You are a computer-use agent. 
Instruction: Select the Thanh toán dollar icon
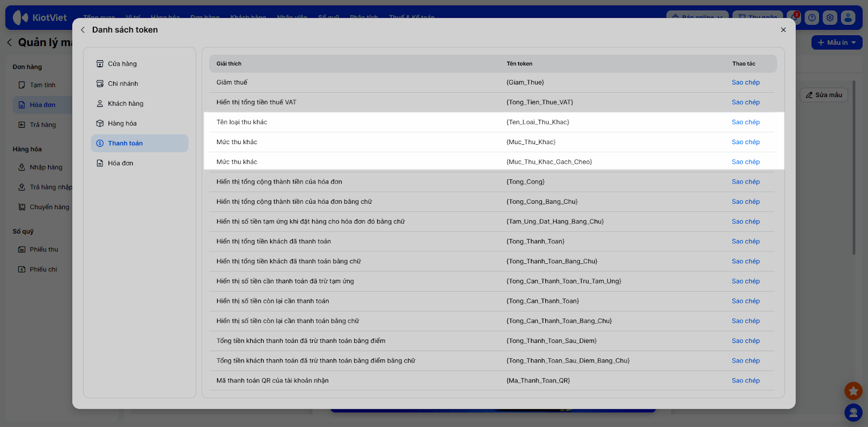[100, 144]
